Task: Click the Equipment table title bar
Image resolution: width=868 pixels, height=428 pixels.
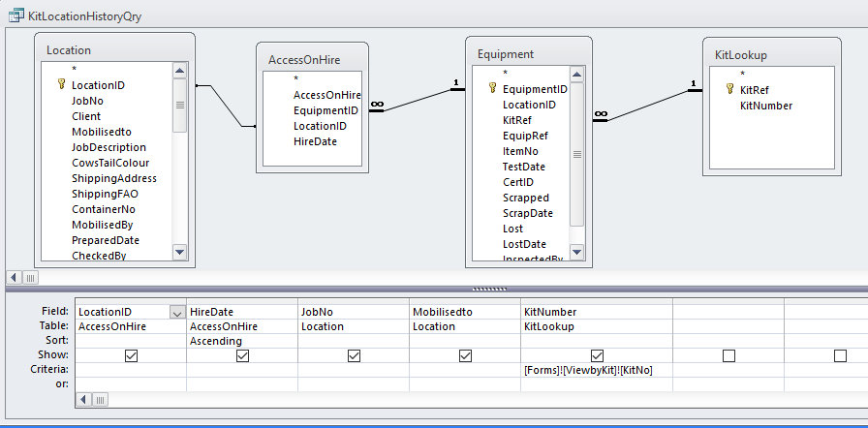Action: pyautogui.click(x=529, y=54)
